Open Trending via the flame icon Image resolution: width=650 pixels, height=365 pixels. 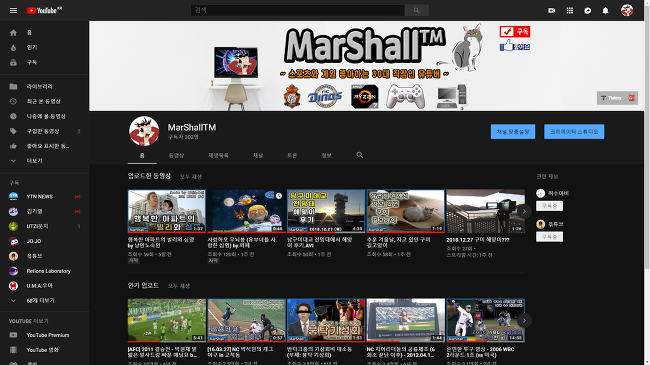13,47
